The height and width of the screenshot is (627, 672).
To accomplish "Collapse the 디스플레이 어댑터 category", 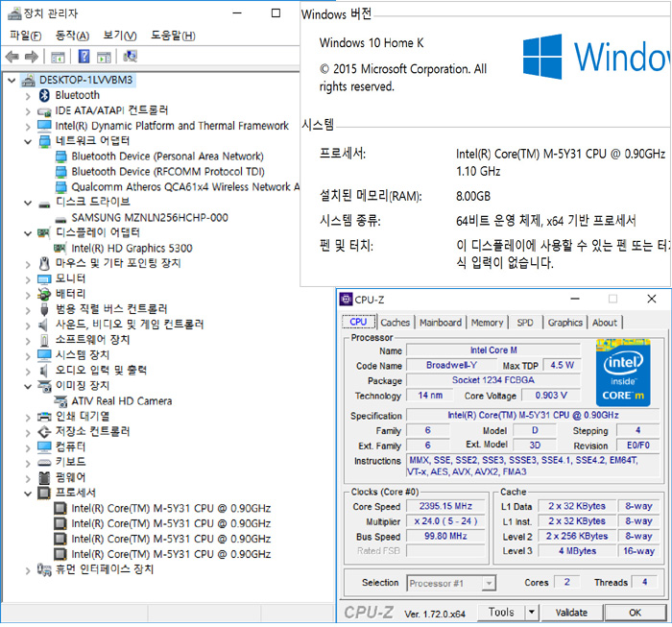I will (28, 233).
